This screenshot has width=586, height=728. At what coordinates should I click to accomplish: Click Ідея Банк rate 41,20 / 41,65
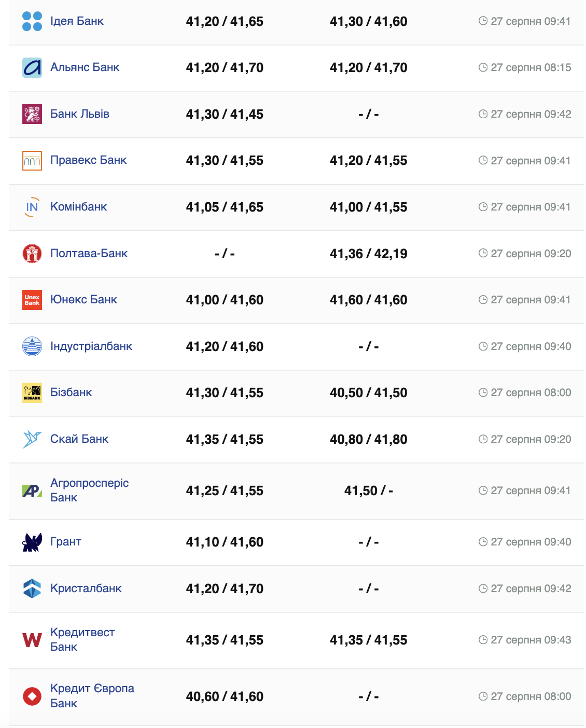tap(225, 21)
